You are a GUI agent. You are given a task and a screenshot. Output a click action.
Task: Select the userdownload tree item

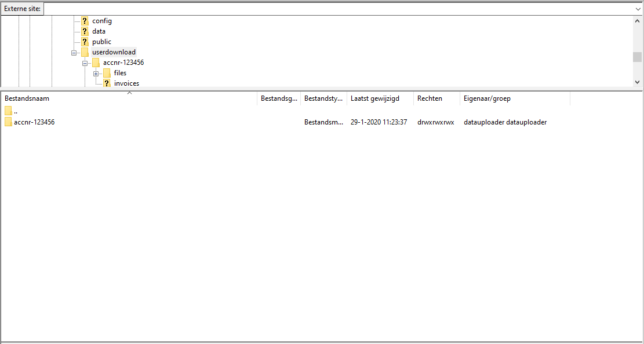114,52
